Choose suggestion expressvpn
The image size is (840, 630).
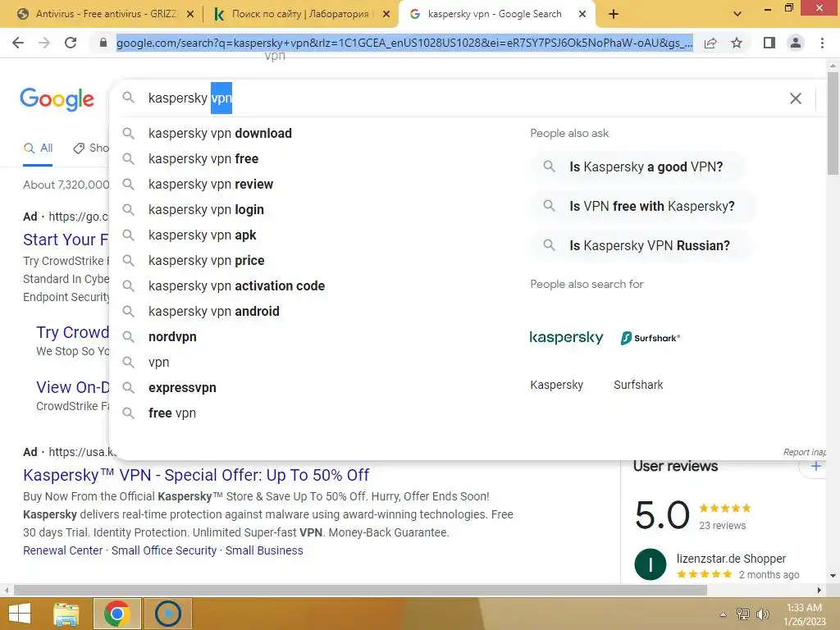point(182,388)
